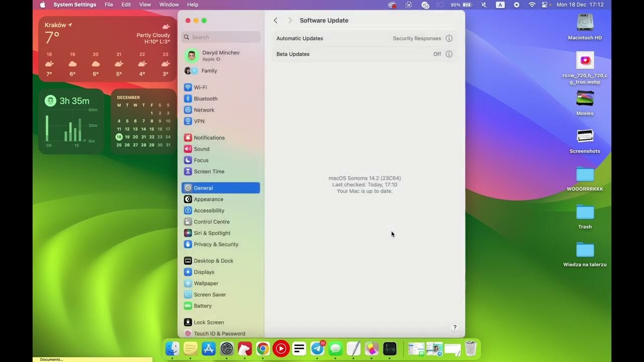Open the Help menu
Image resolution: width=644 pixels, height=362 pixels.
[193, 5]
